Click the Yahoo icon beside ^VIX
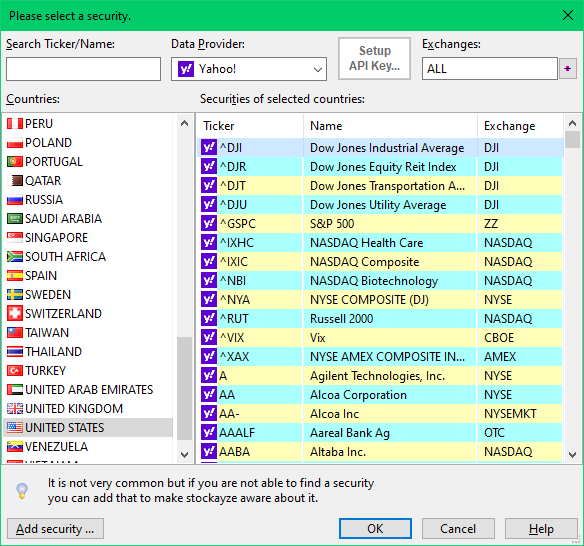The height and width of the screenshot is (546, 584). click(x=209, y=338)
